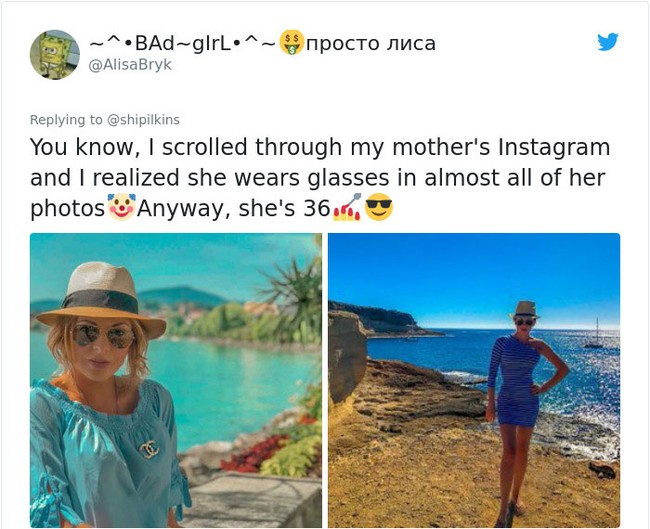
Task: Open the SpongeBob profile avatar
Action: (x=55, y=54)
